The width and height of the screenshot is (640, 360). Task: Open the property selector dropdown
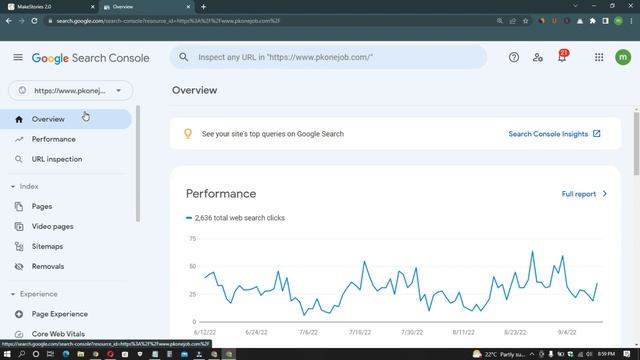point(71,91)
